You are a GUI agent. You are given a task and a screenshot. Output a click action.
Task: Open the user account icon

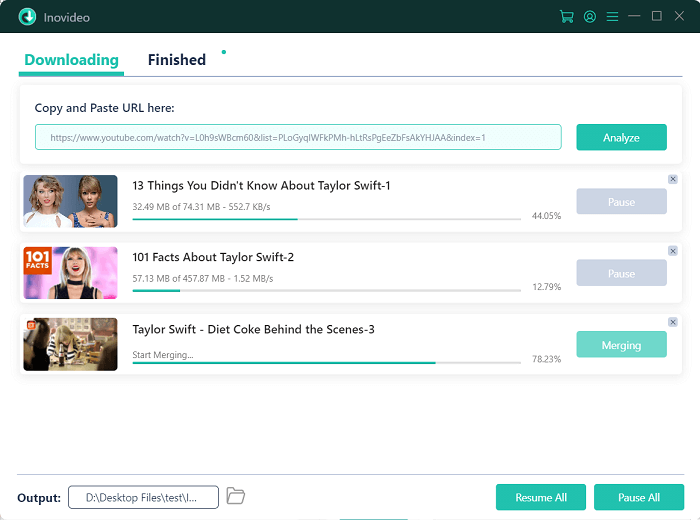(x=590, y=17)
